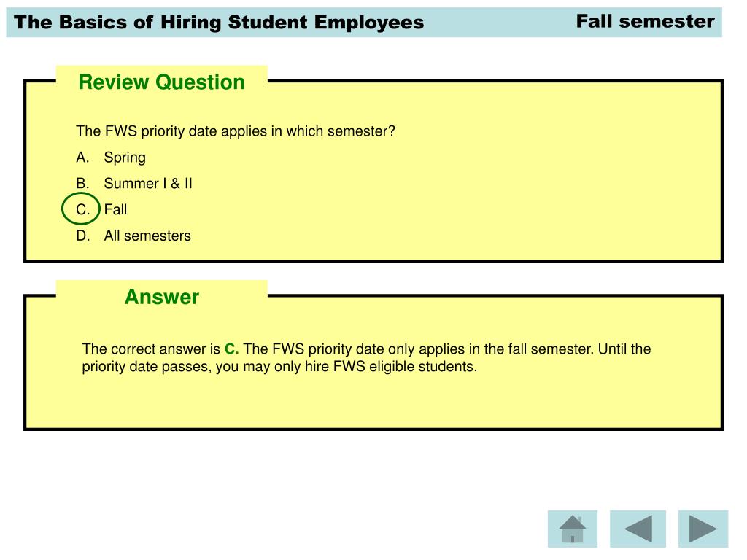Click the text All semesters
747x560 pixels.
[x=147, y=236]
